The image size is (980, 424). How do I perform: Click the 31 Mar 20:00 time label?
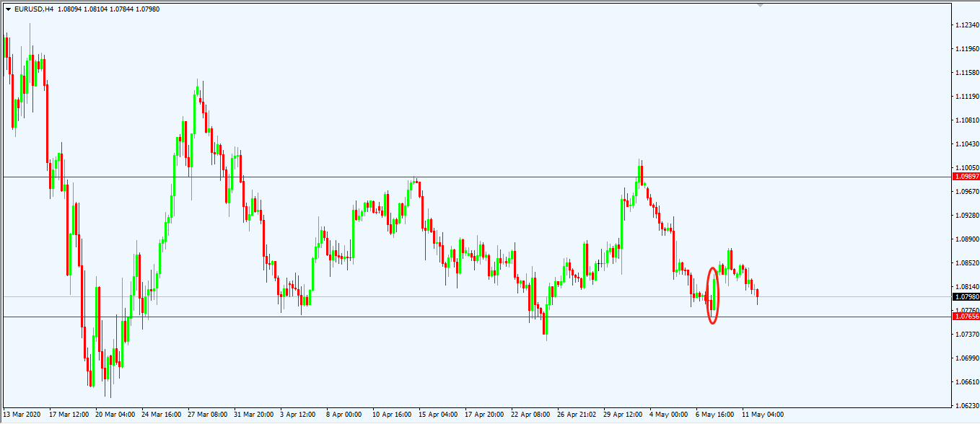(x=254, y=415)
